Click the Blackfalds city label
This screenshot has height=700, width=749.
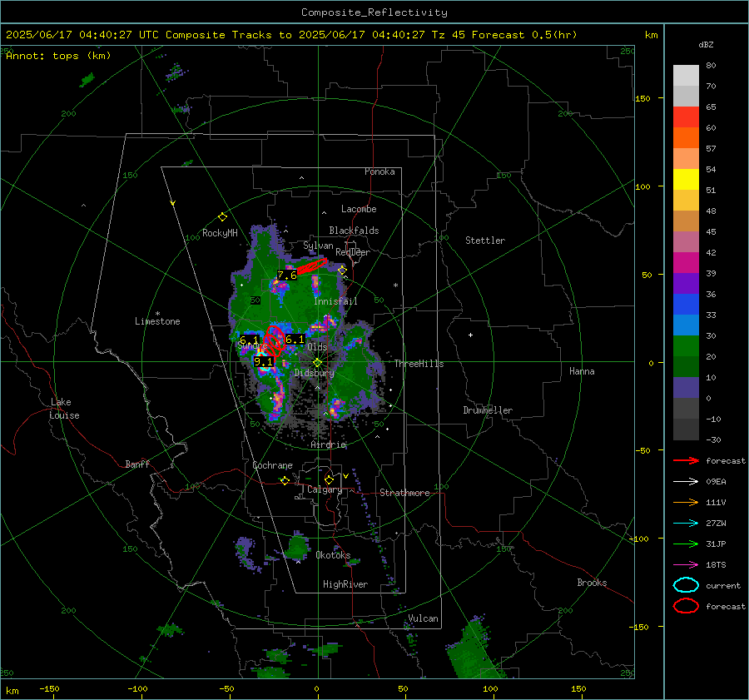click(x=354, y=231)
